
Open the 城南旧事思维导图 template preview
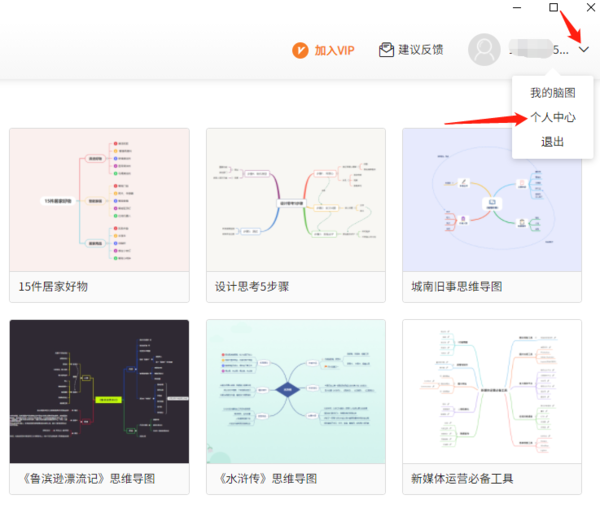tap(491, 199)
